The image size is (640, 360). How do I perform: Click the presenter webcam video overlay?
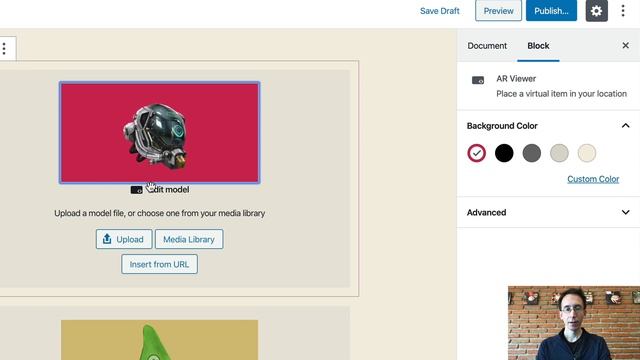click(574, 323)
